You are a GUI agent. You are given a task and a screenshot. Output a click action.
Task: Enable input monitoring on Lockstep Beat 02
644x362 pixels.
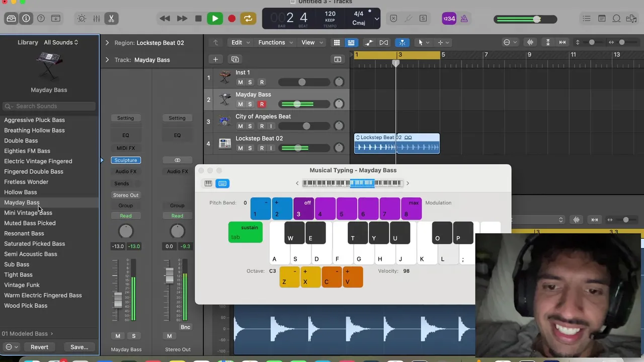271,148
